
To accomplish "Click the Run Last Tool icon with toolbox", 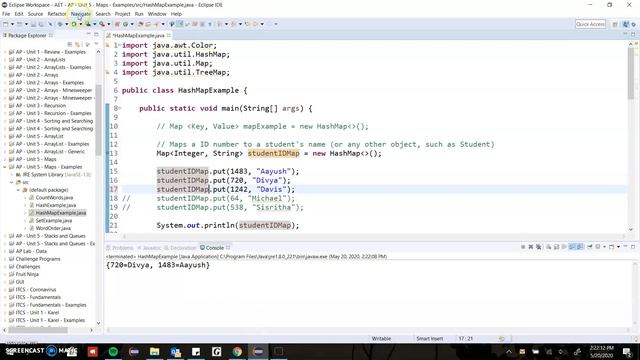I will tap(101, 24).
